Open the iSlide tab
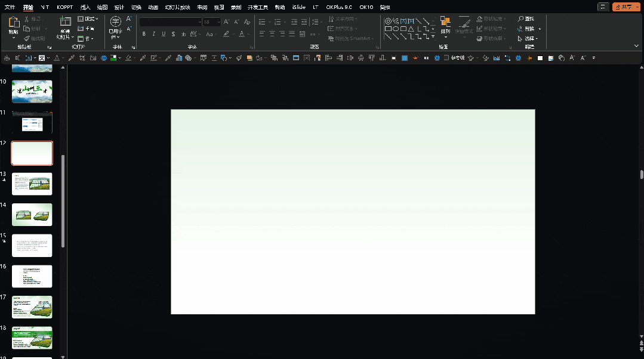This screenshot has height=359, width=644. click(x=298, y=7)
